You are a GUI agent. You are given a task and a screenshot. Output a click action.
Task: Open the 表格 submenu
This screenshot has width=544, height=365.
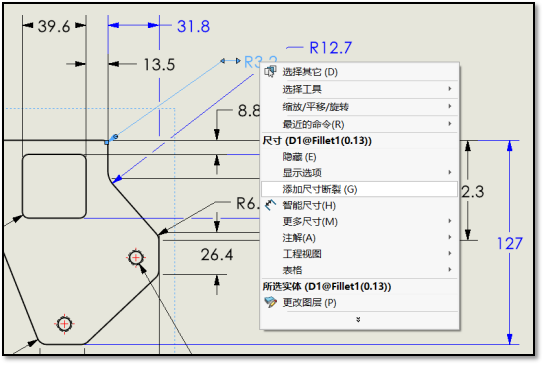coord(359,270)
